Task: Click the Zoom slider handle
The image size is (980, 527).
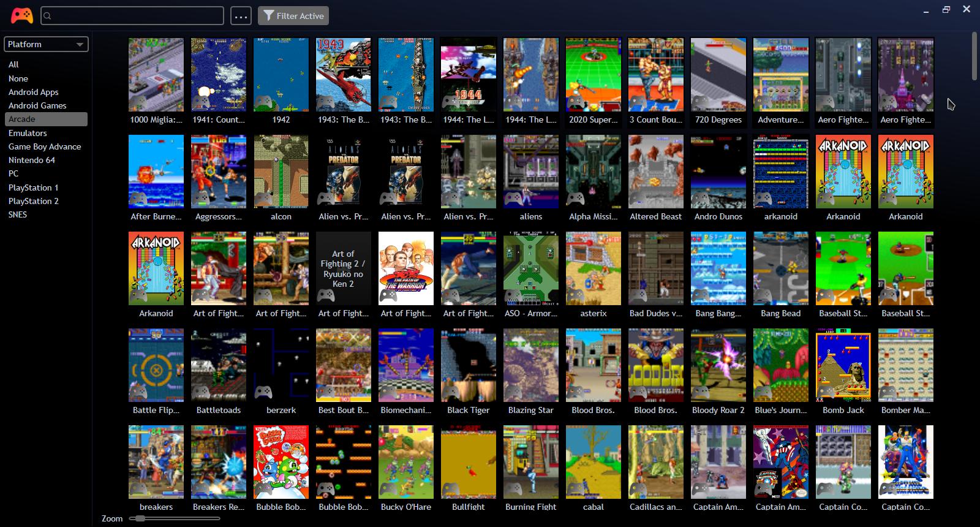Action: pyautogui.click(x=141, y=518)
